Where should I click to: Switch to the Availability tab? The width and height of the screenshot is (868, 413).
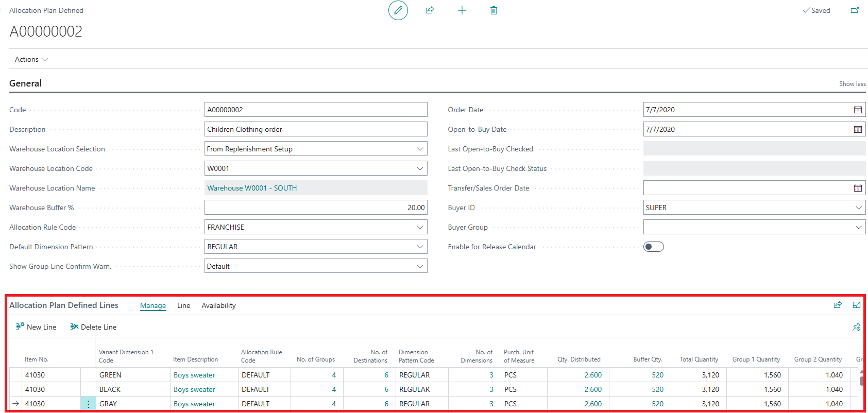(218, 306)
